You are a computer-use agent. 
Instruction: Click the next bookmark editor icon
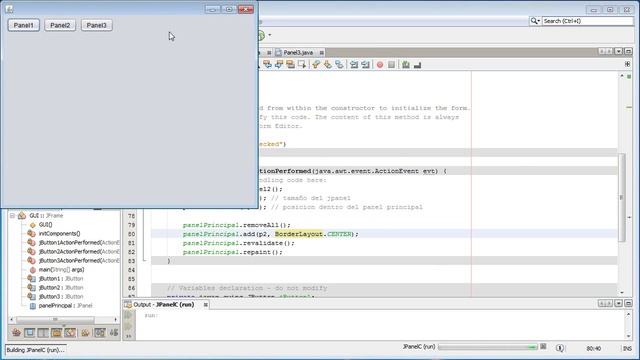[327, 64]
